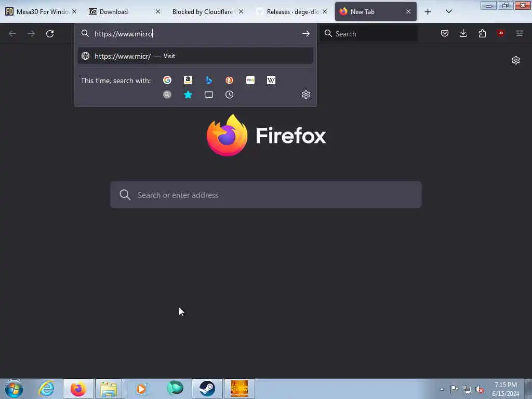
Task: Launch Internet Explorer from the taskbar
Action: pos(46,389)
